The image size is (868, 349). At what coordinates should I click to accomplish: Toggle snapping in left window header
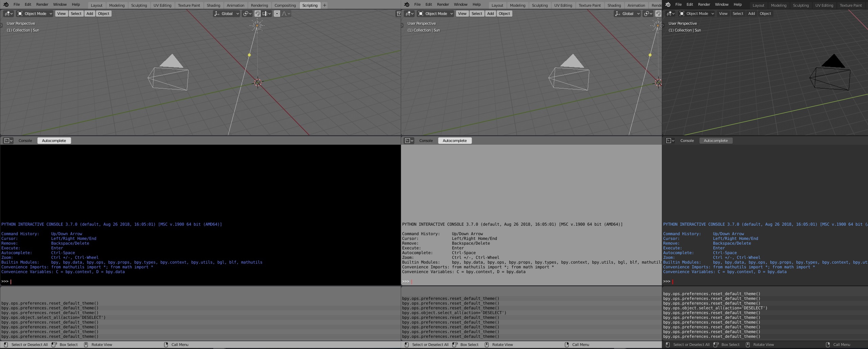(x=258, y=14)
